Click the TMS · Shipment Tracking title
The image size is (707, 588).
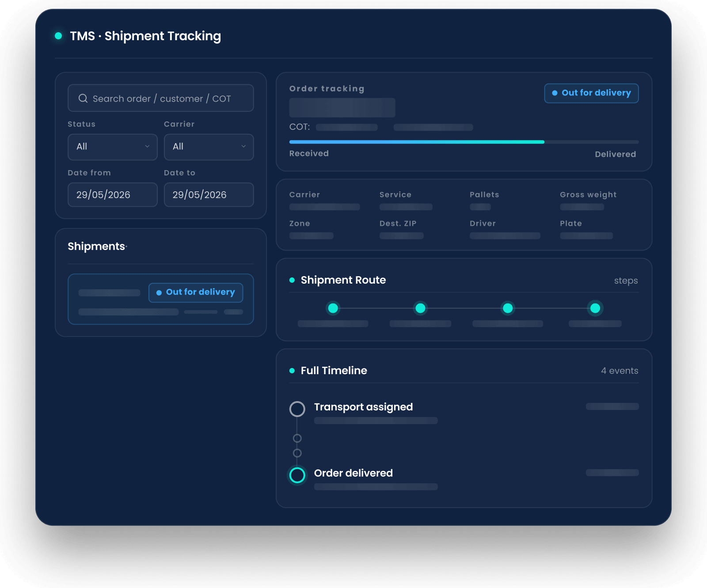(x=145, y=36)
